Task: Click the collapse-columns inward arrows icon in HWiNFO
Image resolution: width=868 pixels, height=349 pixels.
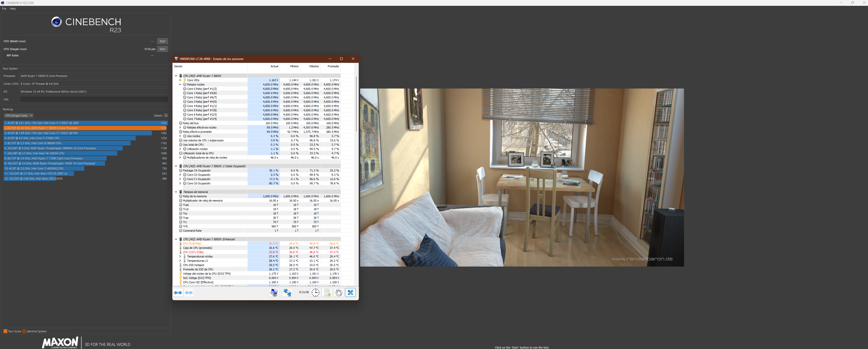Action: point(189,293)
